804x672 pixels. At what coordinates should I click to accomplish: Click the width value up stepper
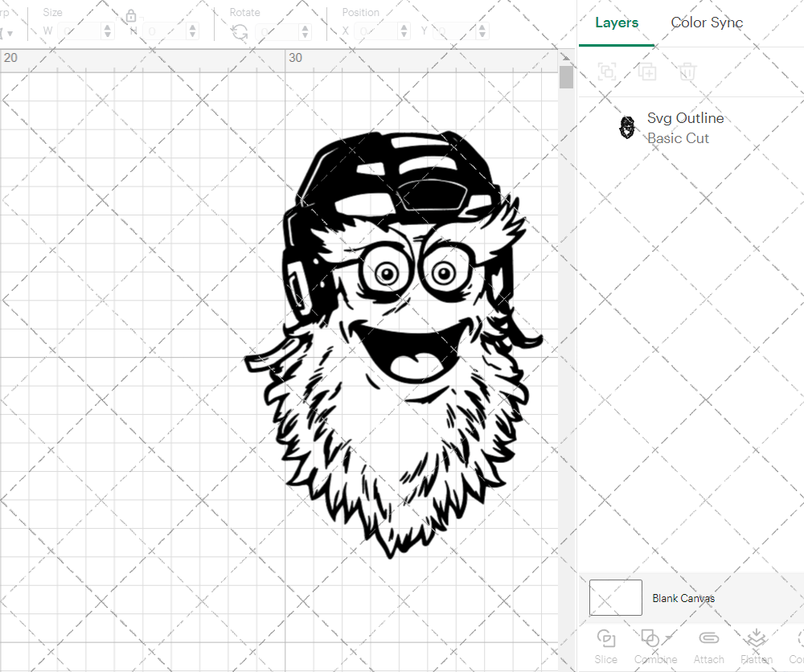pos(109,27)
